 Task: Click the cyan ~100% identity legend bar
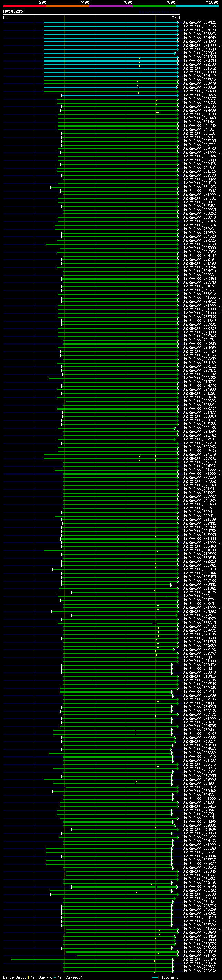click(197, 7)
